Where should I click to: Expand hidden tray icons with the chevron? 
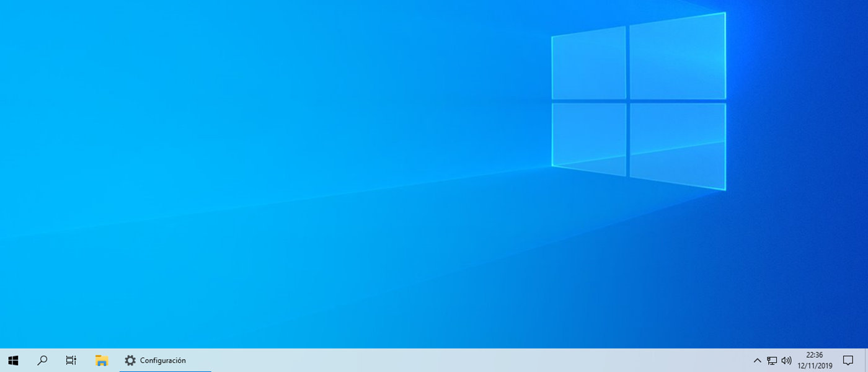[757, 360]
